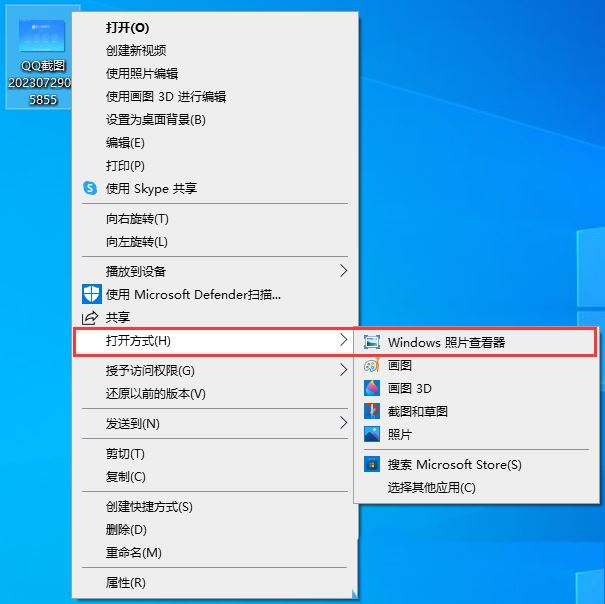Click the Windows 照片查看器 icon
This screenshot has width=605, height=604.
(x=372, y=342)
